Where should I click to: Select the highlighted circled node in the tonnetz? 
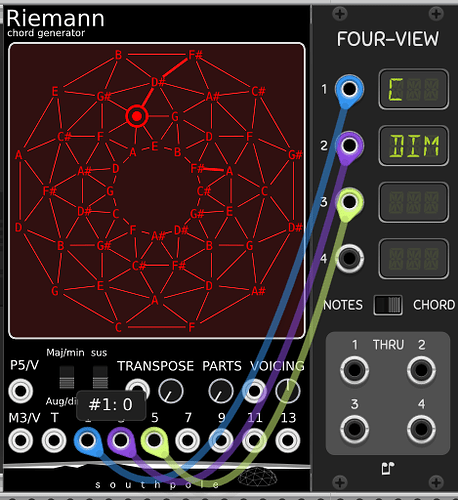(137, 116)
